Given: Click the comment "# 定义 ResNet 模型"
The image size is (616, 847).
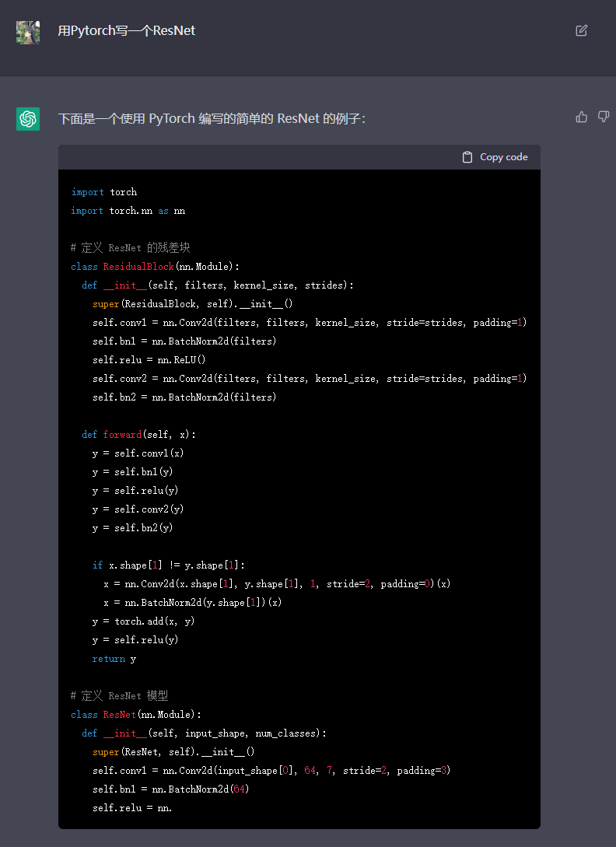Looking at the screenshot, I should coord(119,696).
